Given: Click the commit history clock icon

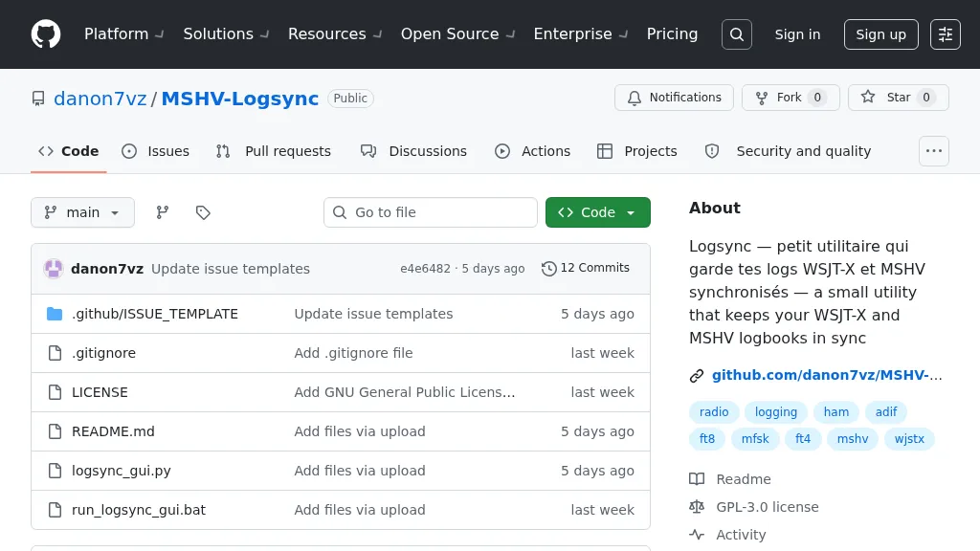Looking at the screenshot, I should [548, 269].
